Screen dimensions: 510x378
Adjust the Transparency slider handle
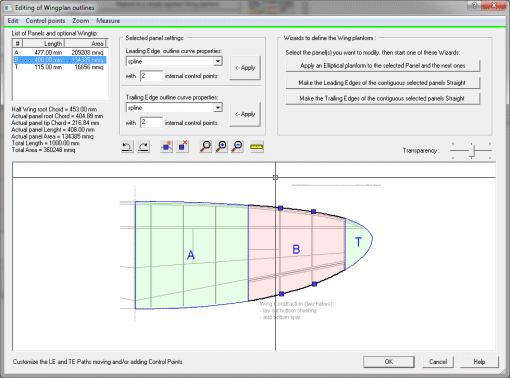(472, 151)
